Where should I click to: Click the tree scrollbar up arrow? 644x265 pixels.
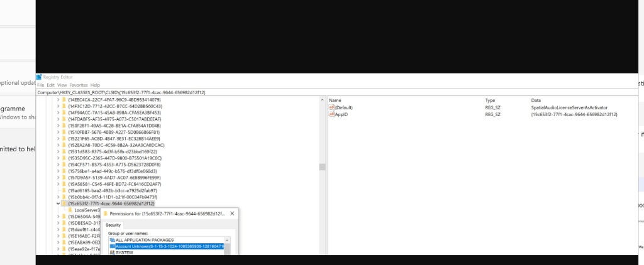pos(323,100)
